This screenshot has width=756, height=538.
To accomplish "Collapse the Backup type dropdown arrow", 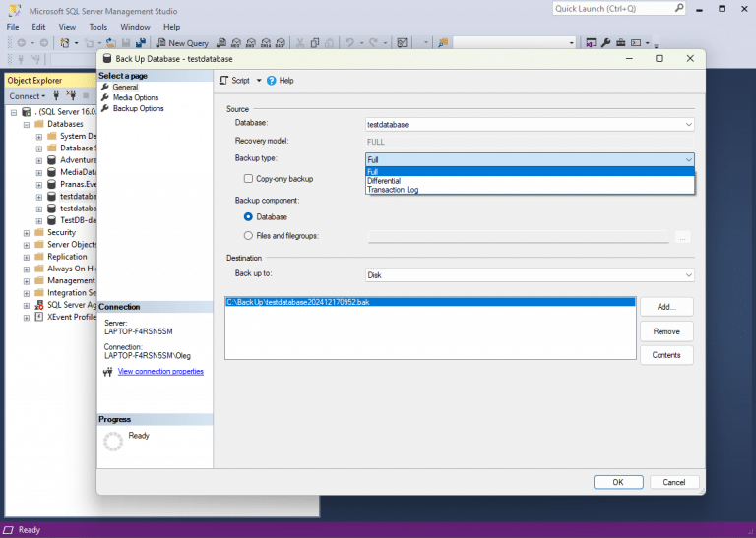I will 688,160.
